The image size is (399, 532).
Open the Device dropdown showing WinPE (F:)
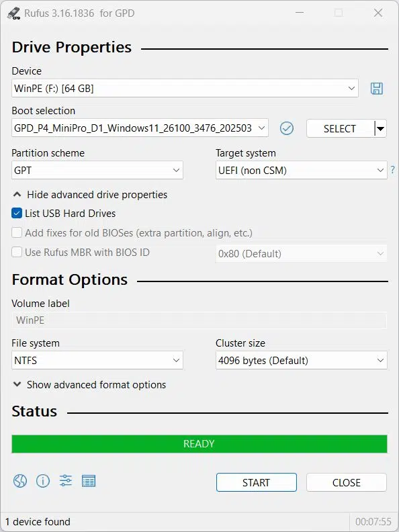pos(185,89)
